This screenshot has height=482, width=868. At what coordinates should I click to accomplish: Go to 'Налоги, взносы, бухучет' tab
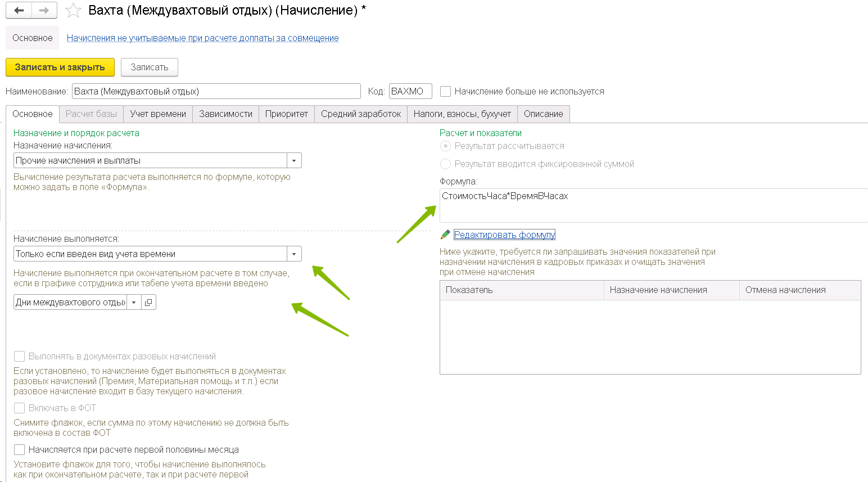pos(462,114)
